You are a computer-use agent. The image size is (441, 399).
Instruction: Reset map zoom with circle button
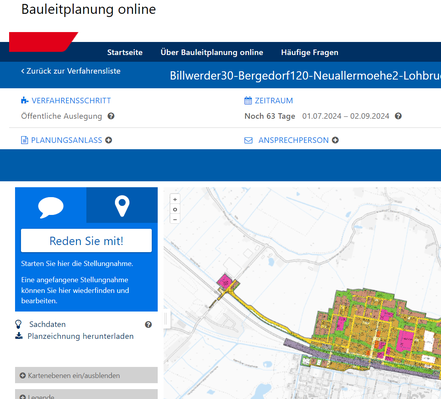pos(175,209)
